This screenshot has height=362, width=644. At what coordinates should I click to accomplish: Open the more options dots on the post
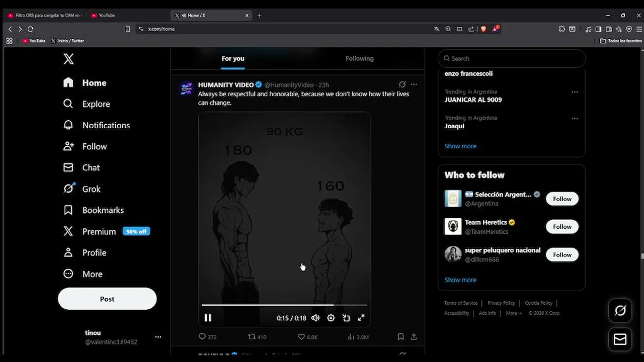point(414,84)
